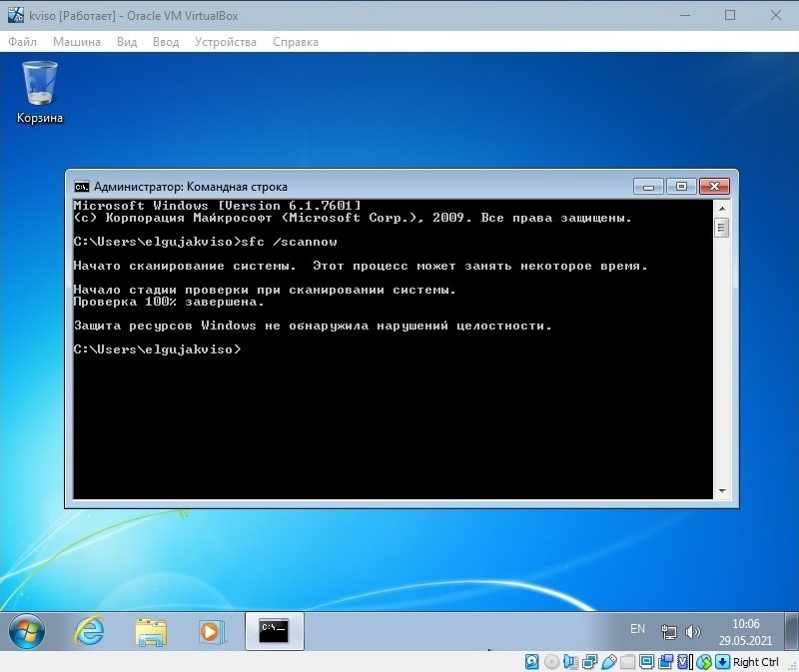
Task: Open the Windows Start menu orb
Action: point(27,631)
